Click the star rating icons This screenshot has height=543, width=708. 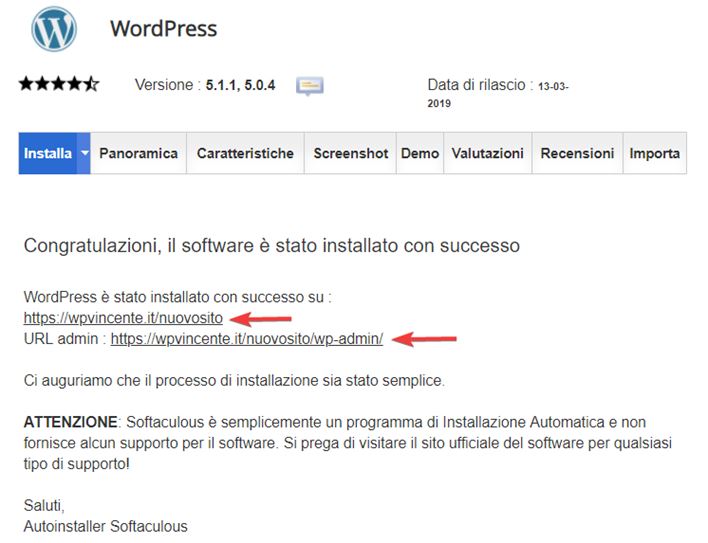point(59,84)
